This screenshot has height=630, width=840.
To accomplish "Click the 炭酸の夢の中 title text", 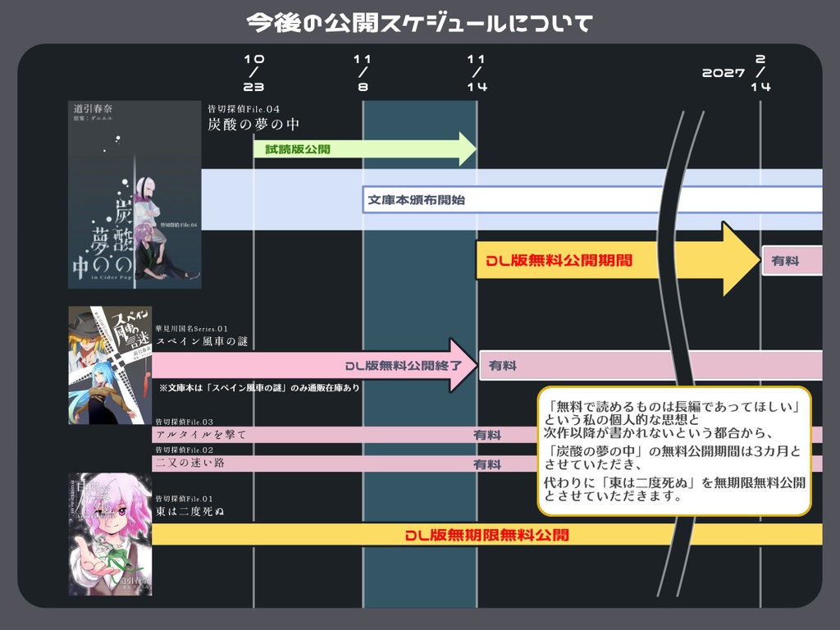I will pyautogui.click(x=253, y=125).
